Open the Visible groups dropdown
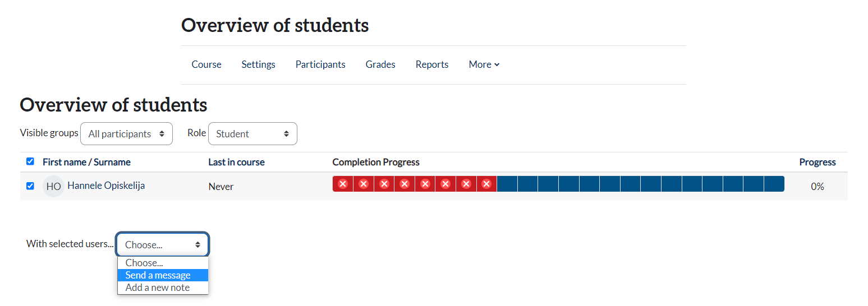This screenshot has width=868, height=306. point(126,134)
